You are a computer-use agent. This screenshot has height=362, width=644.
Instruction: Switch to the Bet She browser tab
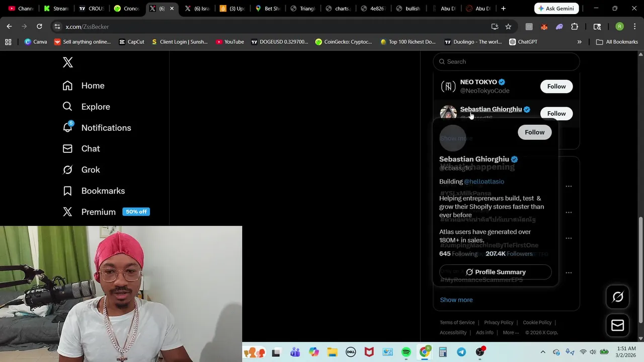point(267,9)
